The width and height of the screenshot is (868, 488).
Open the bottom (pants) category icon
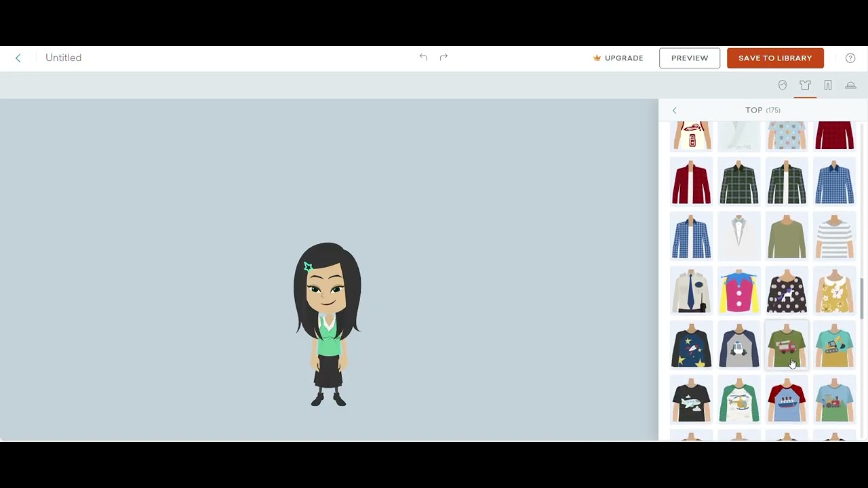click(x=828, y=85)
